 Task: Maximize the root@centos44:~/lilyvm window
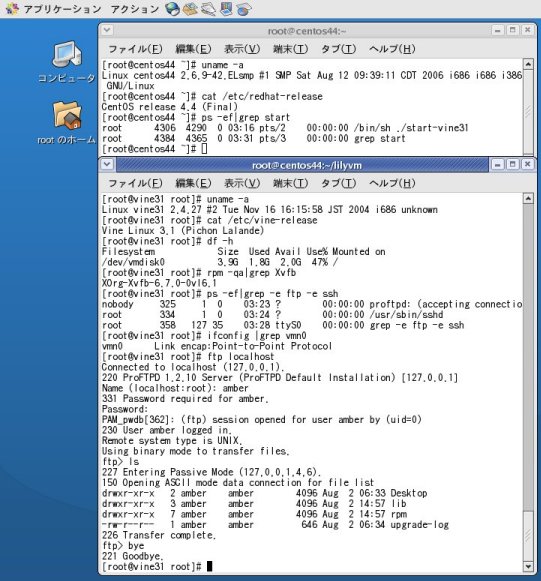click(512, 164)
